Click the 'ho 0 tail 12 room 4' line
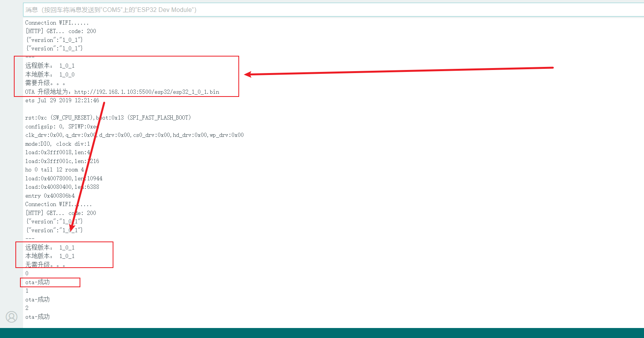Image resolution: width=644 pixels, height=338 pixels. [55, 170]
